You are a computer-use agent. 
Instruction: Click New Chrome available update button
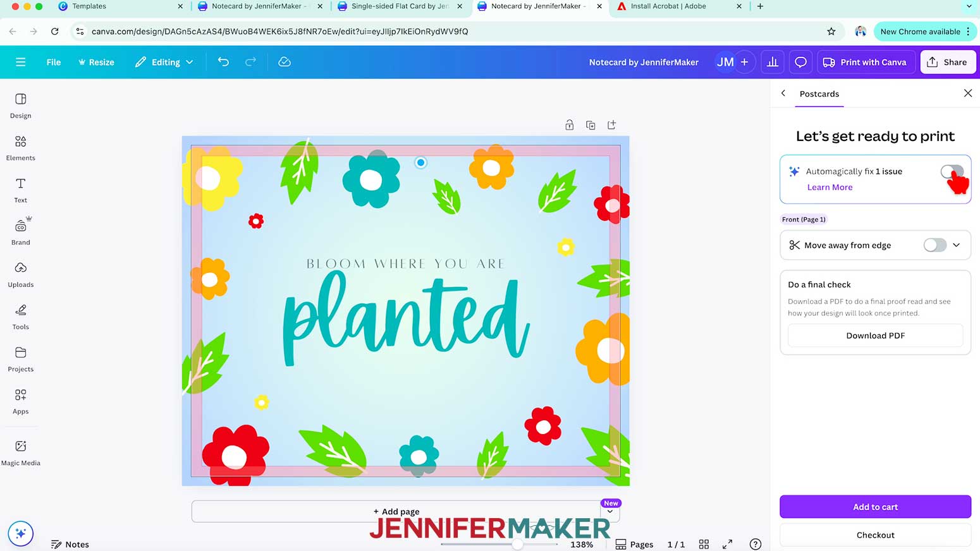coord(924,32)
